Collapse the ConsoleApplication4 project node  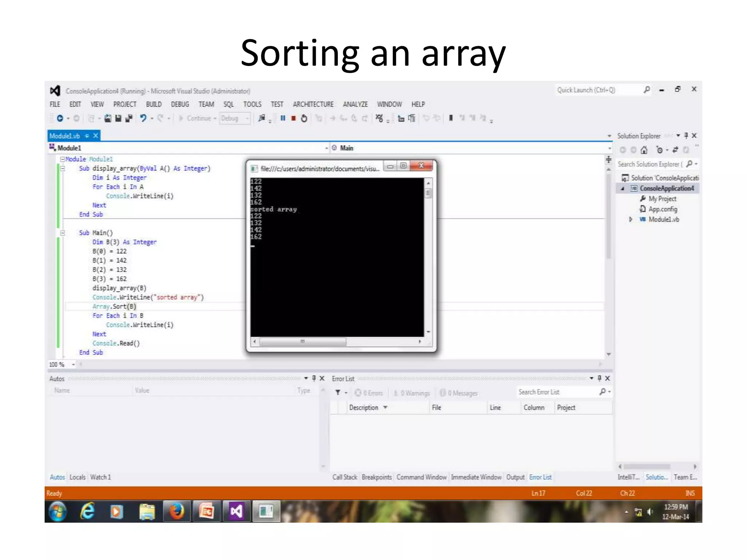pyautogui.click(x=623, y=188)
